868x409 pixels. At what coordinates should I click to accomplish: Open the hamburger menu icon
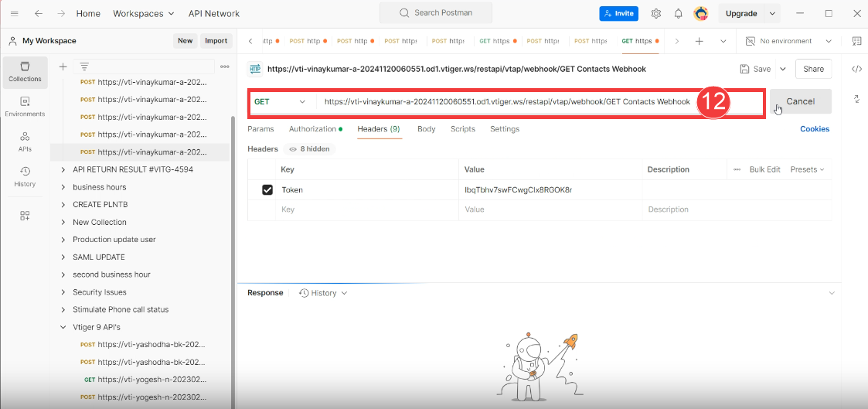(x=15, y=13)
